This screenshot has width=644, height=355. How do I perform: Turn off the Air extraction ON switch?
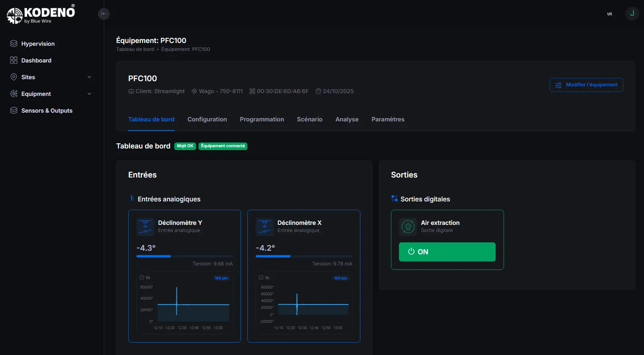pyautogui.click(x=447, y=252)
